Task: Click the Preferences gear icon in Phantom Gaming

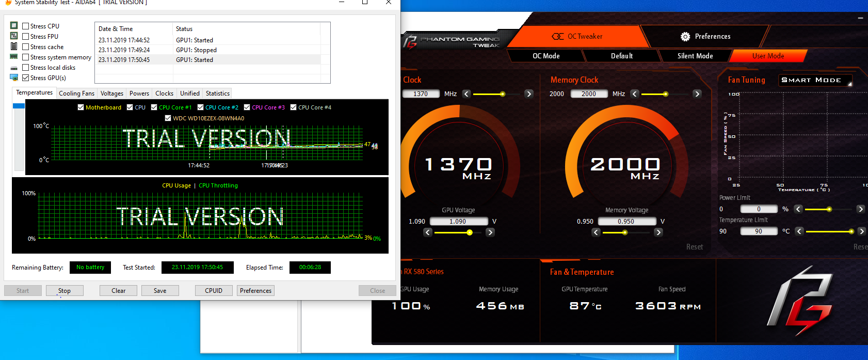Action: (685, 36)
